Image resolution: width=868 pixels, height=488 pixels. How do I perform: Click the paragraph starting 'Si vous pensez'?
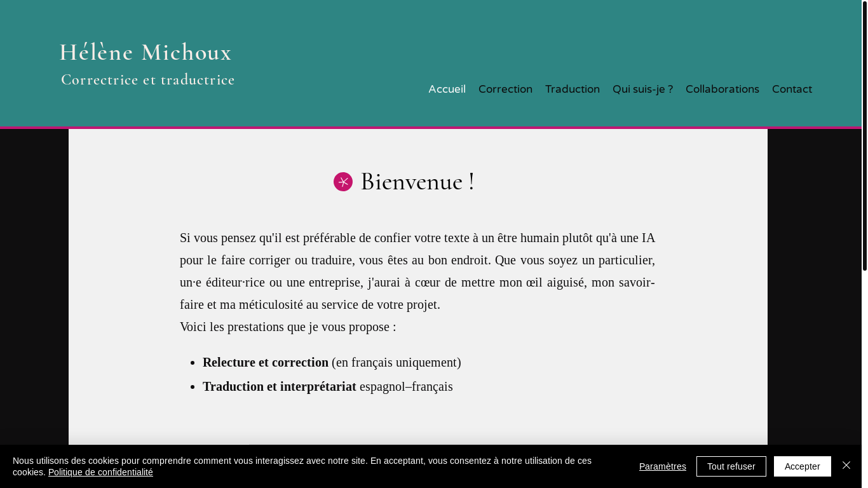tap(417, 271)
